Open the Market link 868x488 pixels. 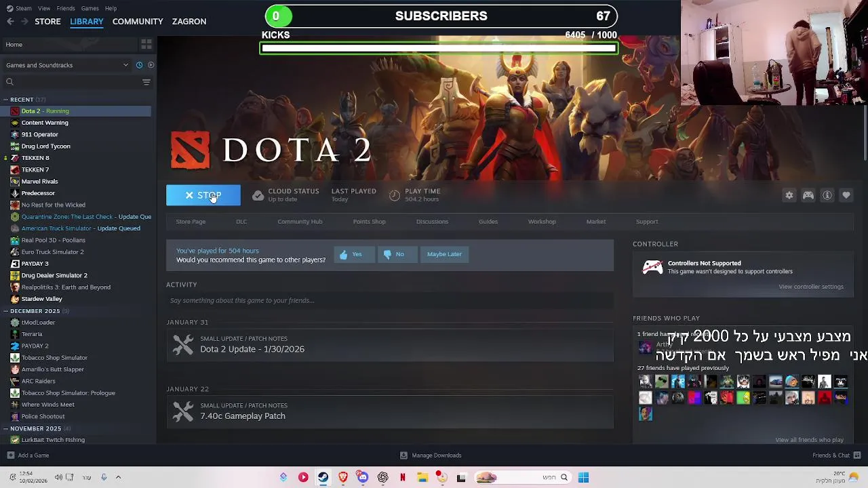[x=596, y=222]
